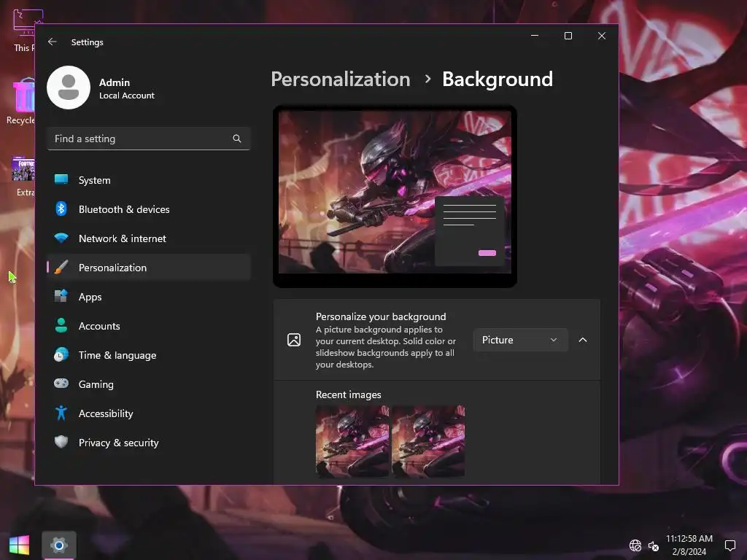747x560 pixels.
Task: Click the network globe tray icon
Action: pyautogui.click(x=635, y=545)
